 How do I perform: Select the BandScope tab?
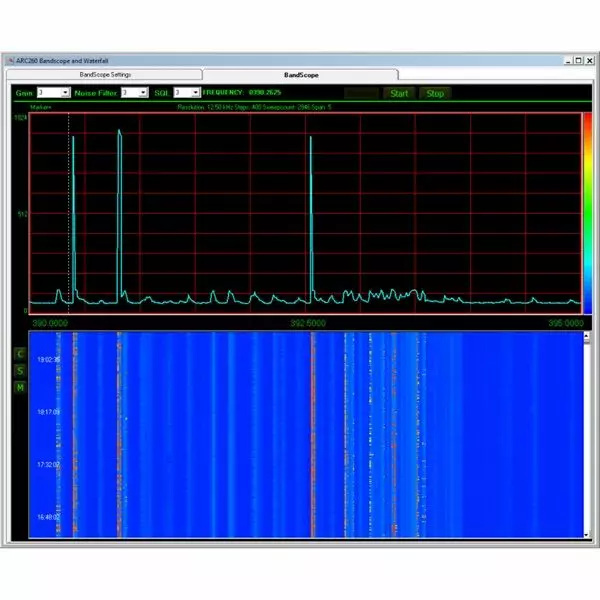click(x=299, y=74)
